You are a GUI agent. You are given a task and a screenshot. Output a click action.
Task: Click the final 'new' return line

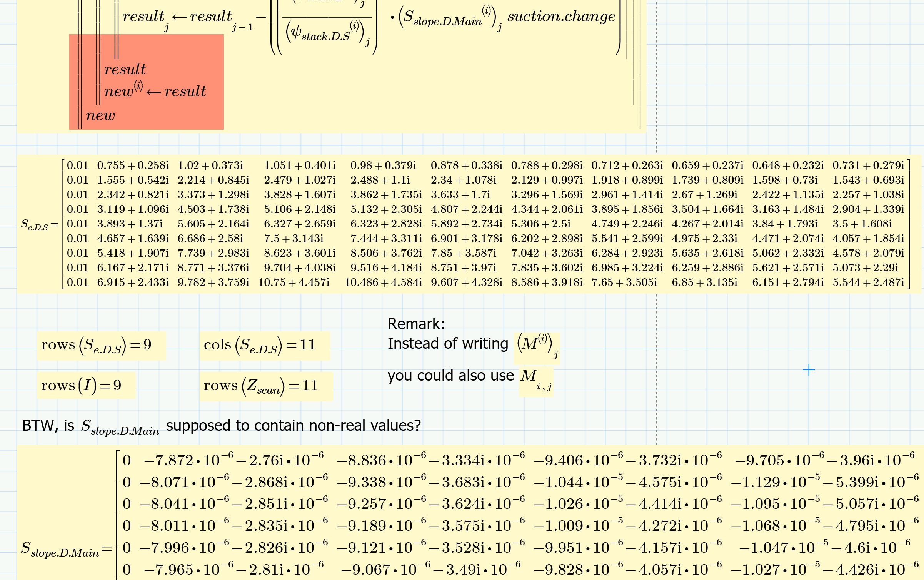click(100, 115)
